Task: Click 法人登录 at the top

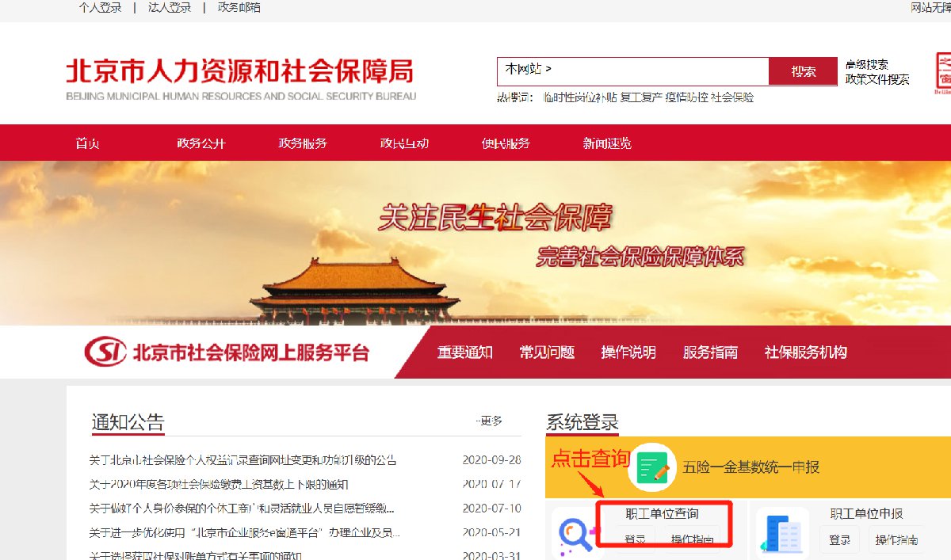Action: click(170, 8)
